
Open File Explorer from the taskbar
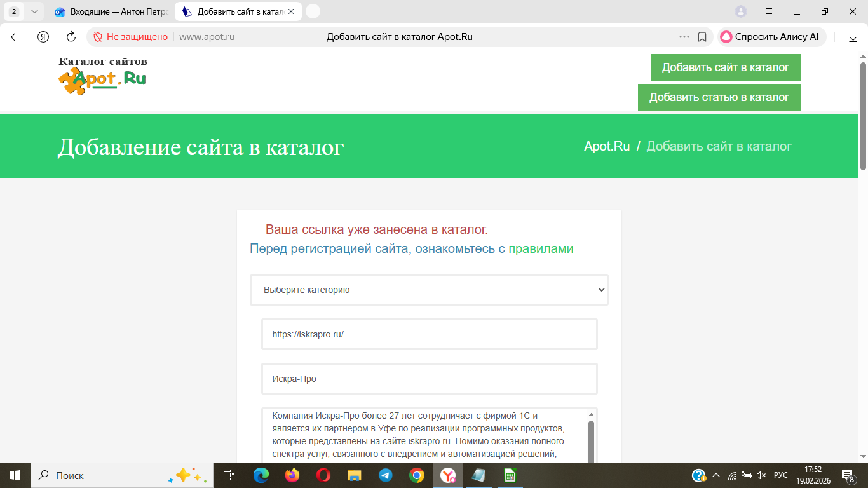[x=355, y=475]
